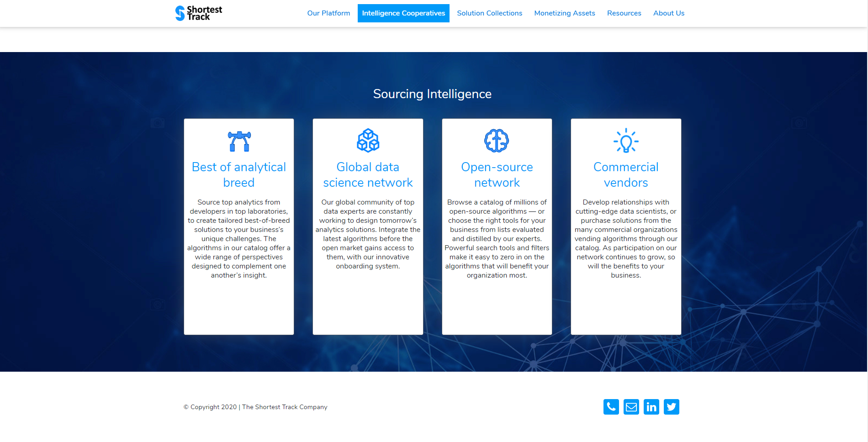Click the paragraph starting 'Browse a catalog'
The height and width of the screenshot is (442, 868).
[x=497, y=239]
